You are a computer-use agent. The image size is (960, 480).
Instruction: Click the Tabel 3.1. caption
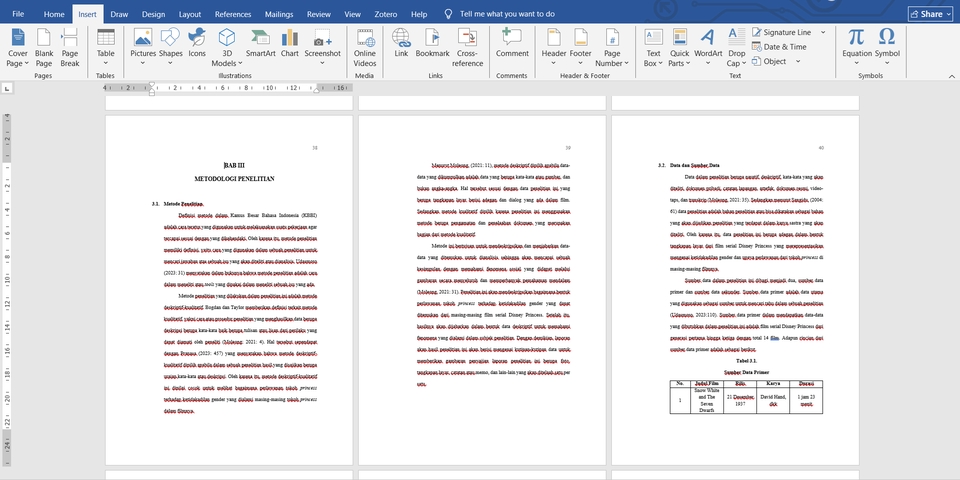[746, 361]
